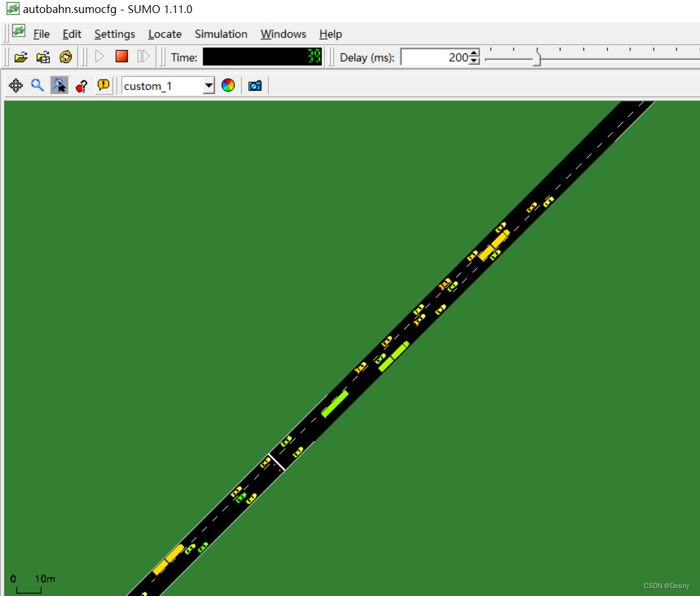Click the Delay (ms) input field

tap(435, 57)
